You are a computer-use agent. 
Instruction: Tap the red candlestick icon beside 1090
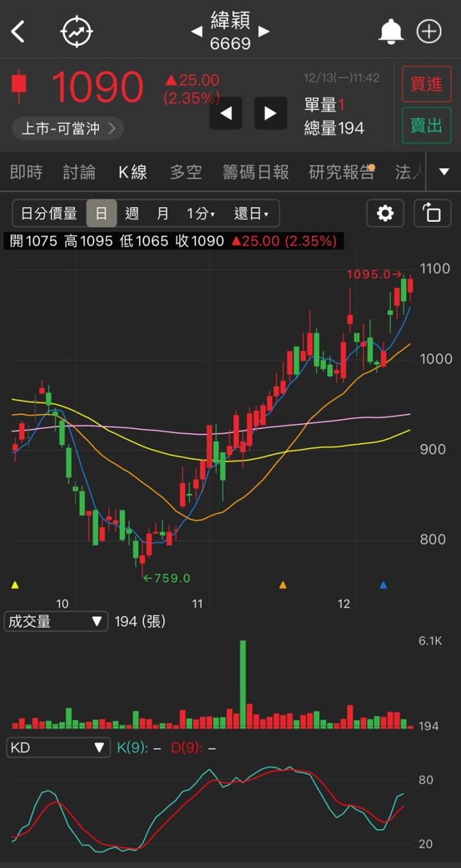pyautogui.click(x=19, y=86)
